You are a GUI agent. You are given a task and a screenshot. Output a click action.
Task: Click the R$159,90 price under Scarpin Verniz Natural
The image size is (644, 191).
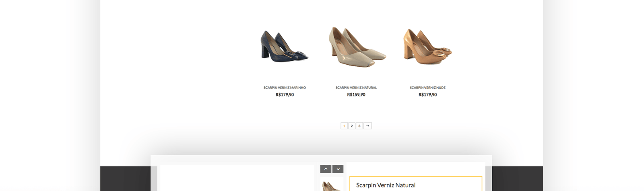tap(356, 95)
